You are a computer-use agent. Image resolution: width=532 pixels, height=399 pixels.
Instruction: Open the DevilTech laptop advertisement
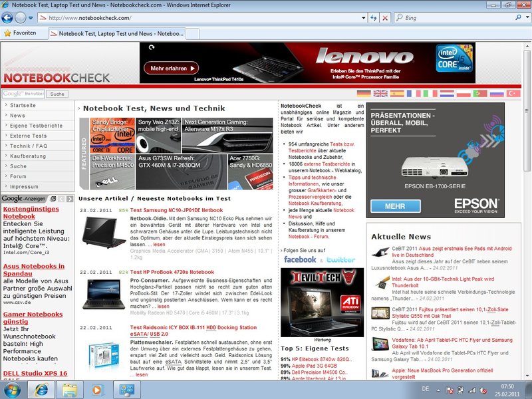click(322, 303)
